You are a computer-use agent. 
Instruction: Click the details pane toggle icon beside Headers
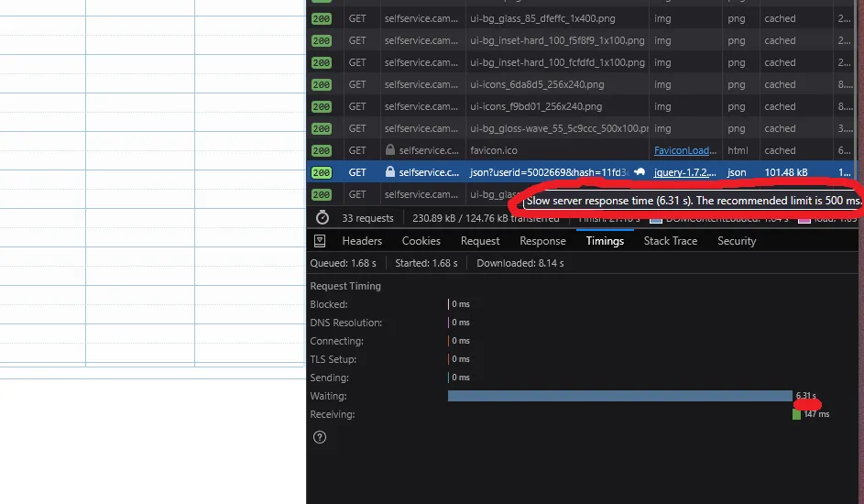point(320,241)
